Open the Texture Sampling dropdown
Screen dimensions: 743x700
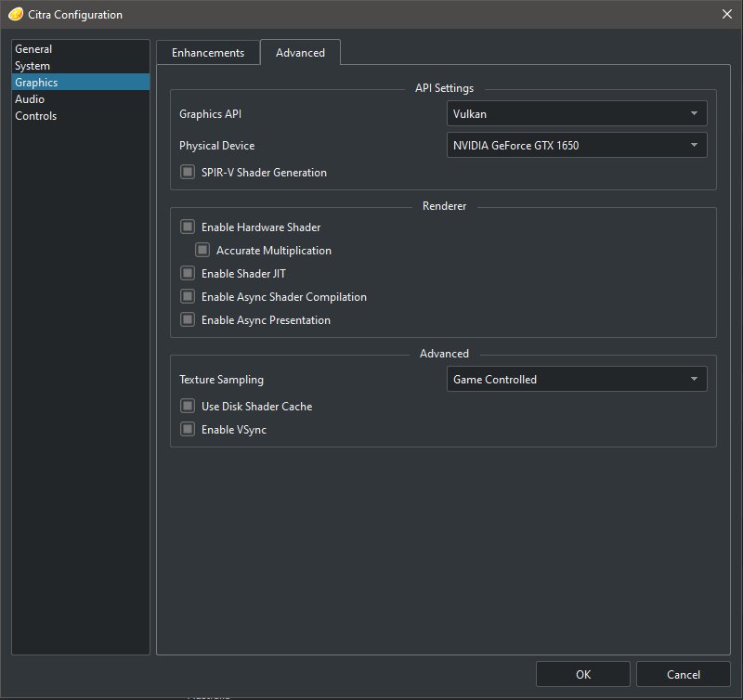click(577, 380)
